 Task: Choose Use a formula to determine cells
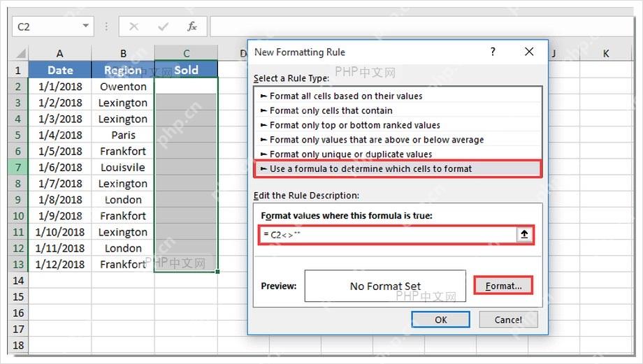[x=398, y=169]
